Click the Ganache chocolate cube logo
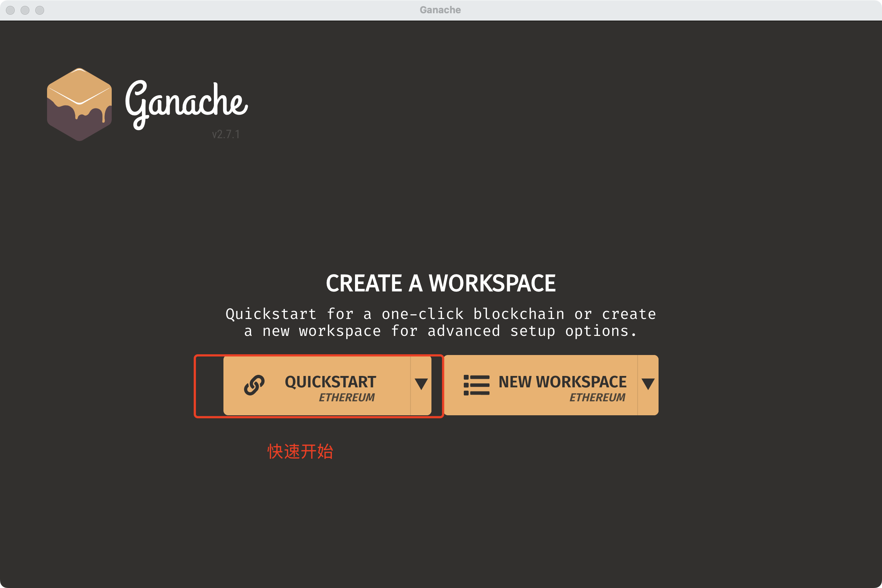The image size is (882, 588). click(x=79, y=105)
